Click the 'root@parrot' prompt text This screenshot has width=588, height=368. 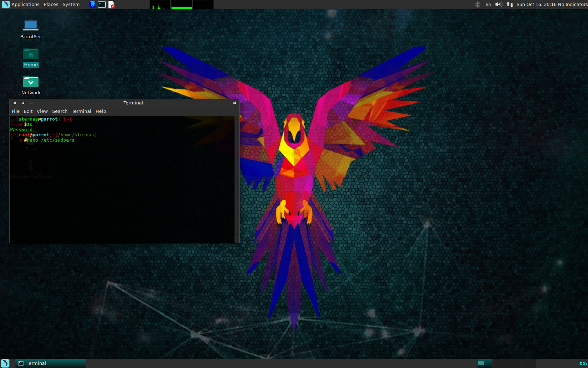[34, 135]
